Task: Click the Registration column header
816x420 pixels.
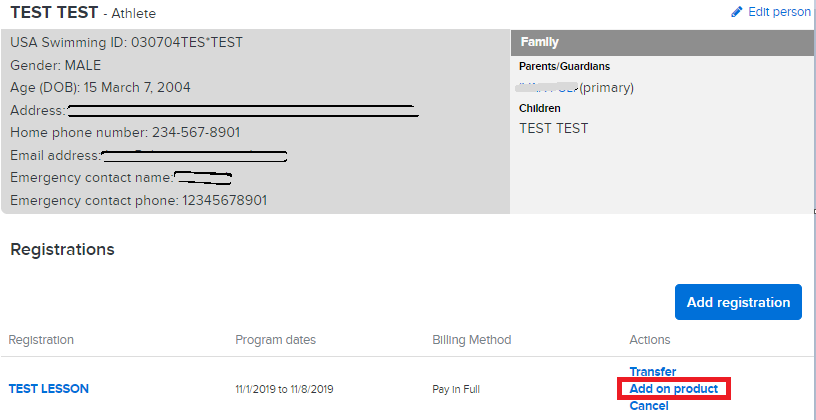Action: [x=41, y=340]
